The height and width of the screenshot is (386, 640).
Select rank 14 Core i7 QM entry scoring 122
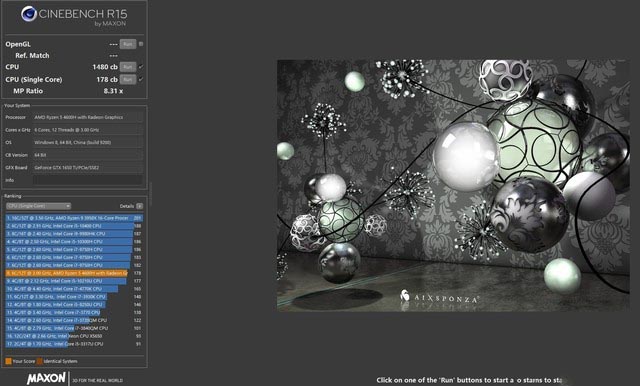74,320
